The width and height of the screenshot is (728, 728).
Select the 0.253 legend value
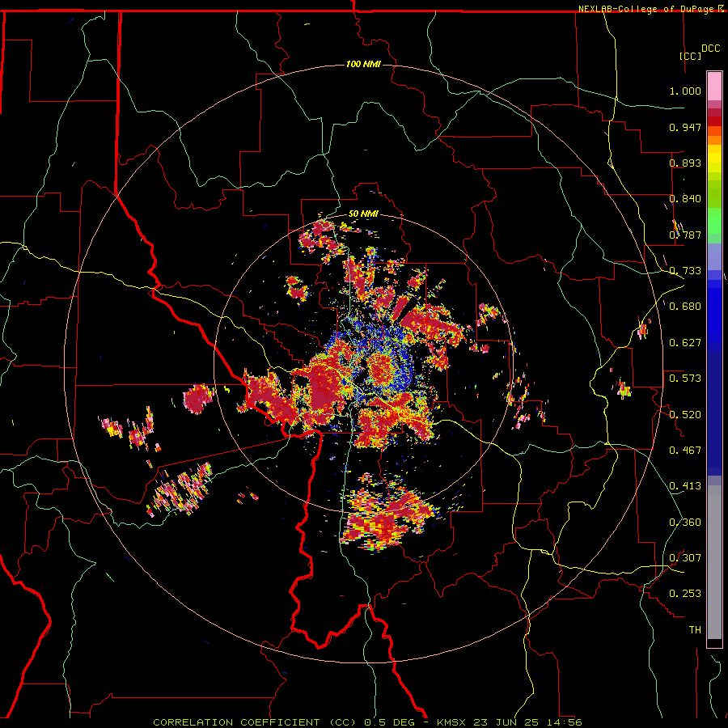(x=685, y=594)
